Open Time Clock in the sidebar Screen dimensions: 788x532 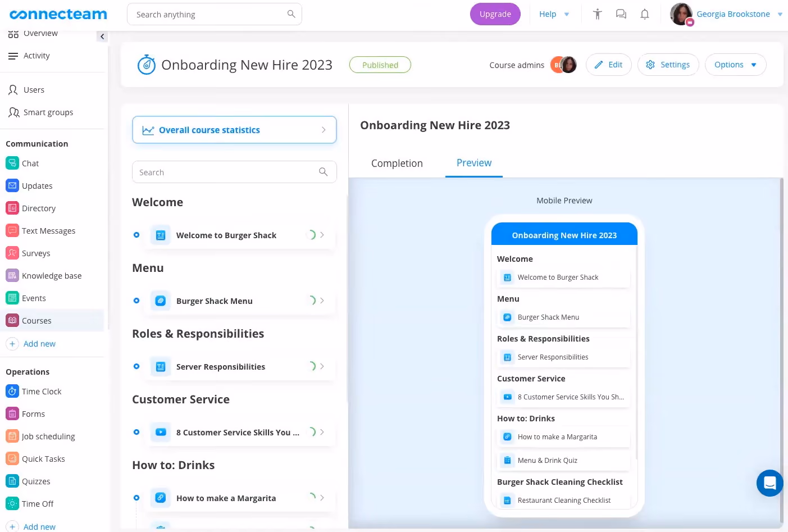(x=42, y=392)
